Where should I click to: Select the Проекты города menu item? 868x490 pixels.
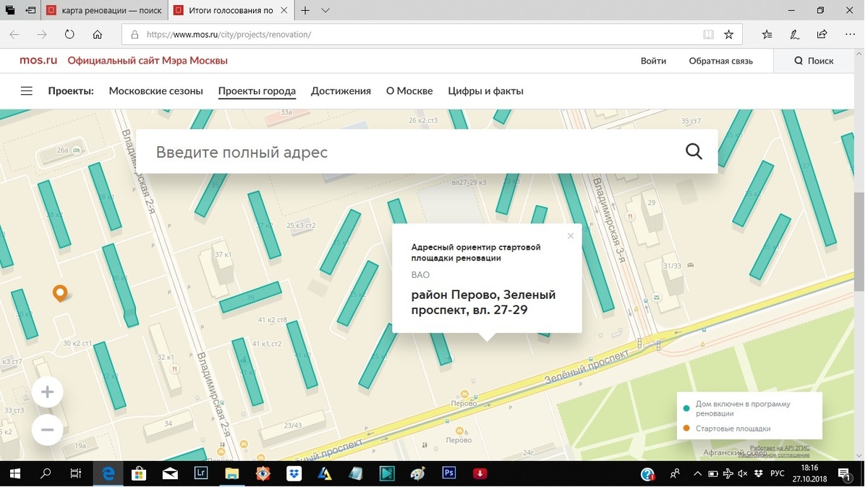[257, 91]
